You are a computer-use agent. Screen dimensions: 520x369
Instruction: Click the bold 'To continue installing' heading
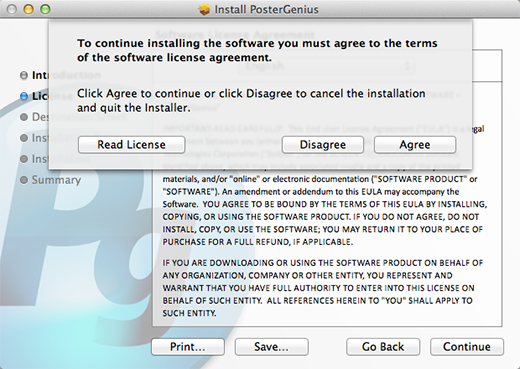coord(257,50)
